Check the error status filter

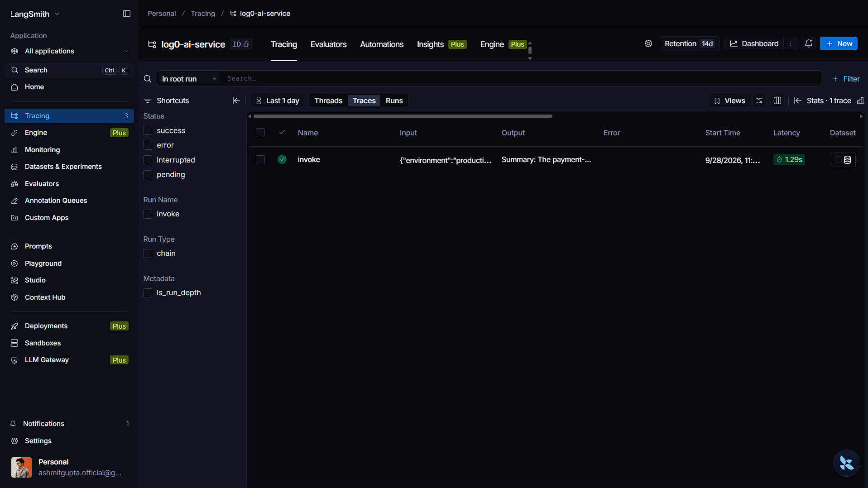[148, 145]
